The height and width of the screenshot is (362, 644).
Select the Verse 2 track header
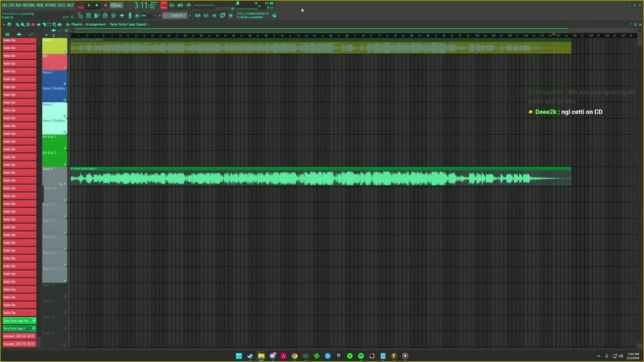click(54, 110)
